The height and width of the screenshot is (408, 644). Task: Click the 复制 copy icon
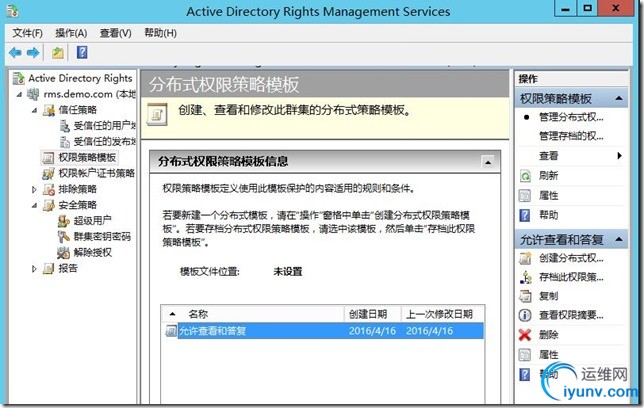pos(525,296)
